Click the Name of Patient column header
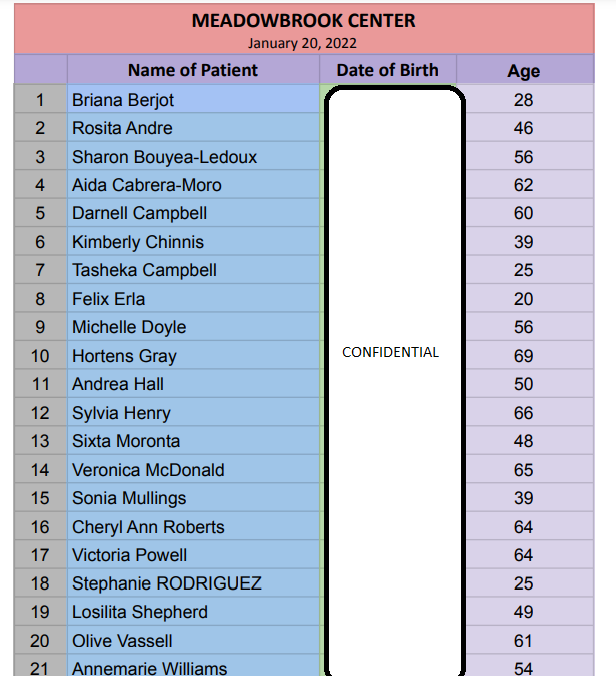Screen dimensions: 616x676 pos(193,70)
